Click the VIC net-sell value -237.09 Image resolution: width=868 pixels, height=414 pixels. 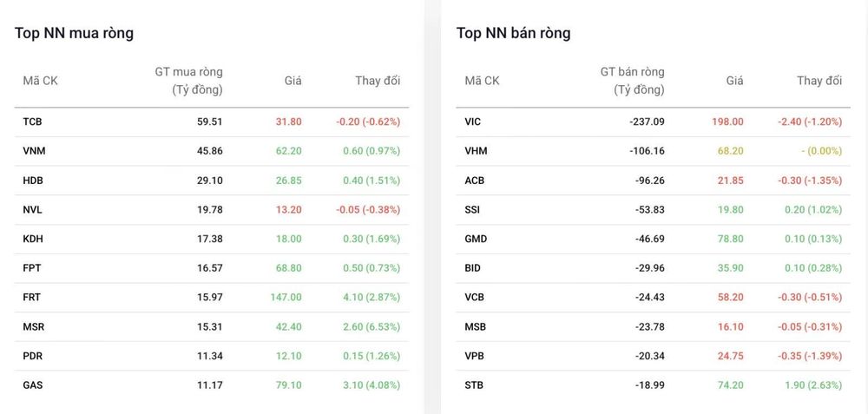[647, 122]
